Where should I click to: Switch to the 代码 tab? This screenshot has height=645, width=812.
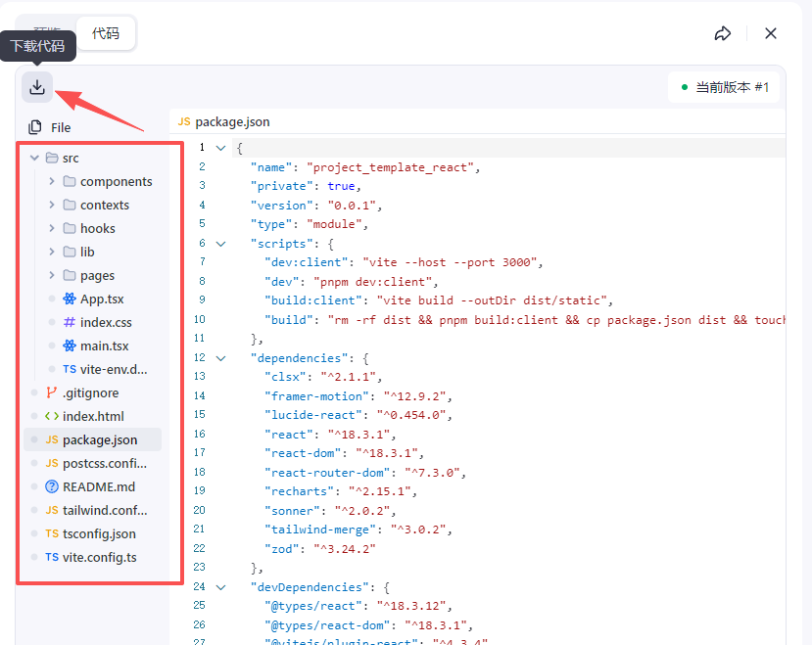[x=106, y=33]
